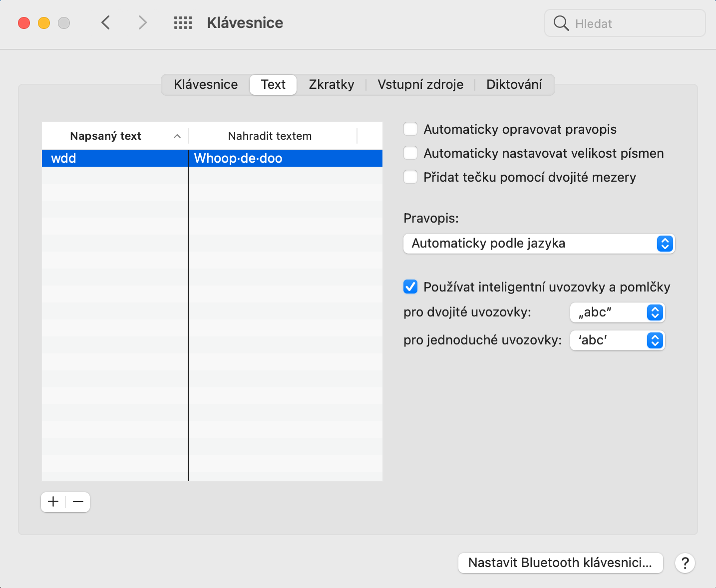Click the Whoop-de-doo replacement text cell
Screen dimensions: 716x588
(286, 158)
